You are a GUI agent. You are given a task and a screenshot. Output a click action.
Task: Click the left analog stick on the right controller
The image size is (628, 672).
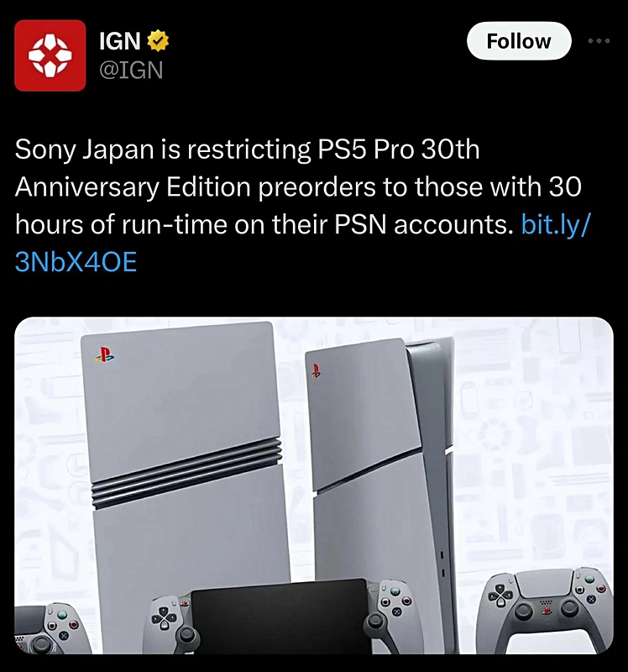click(524, 611)
